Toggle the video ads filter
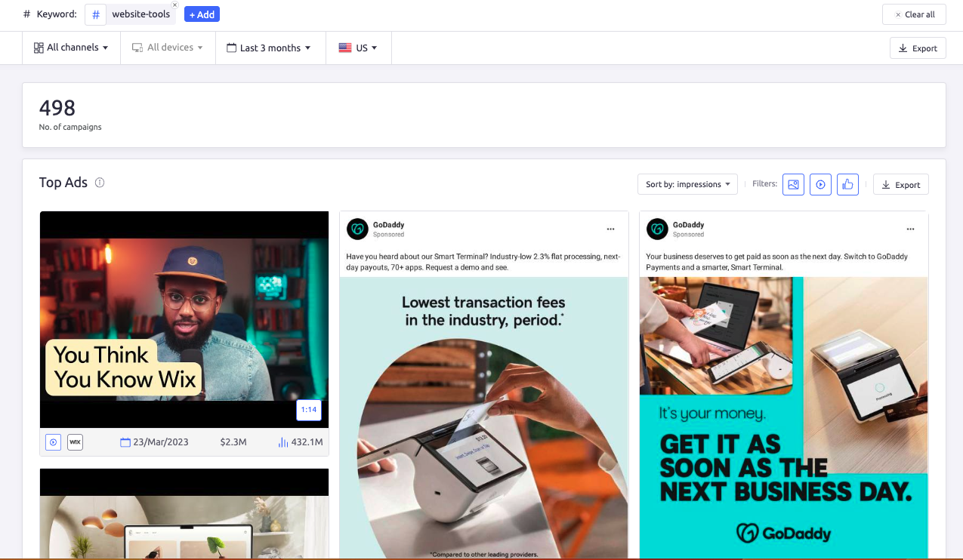This screenshot has height=560, width=963. 820,184
